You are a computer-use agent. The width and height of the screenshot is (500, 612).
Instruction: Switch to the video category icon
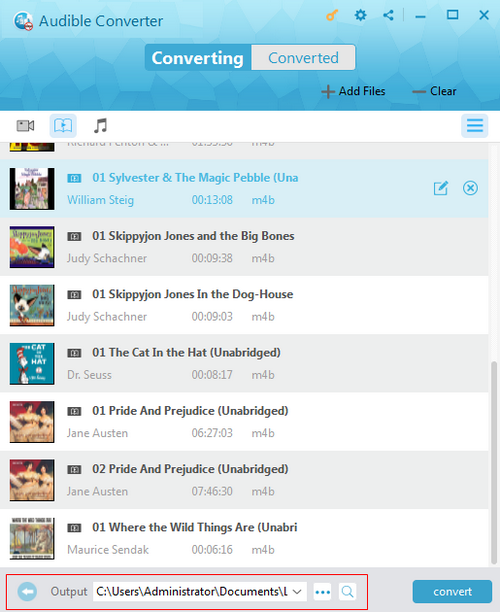tap(25, 126)
